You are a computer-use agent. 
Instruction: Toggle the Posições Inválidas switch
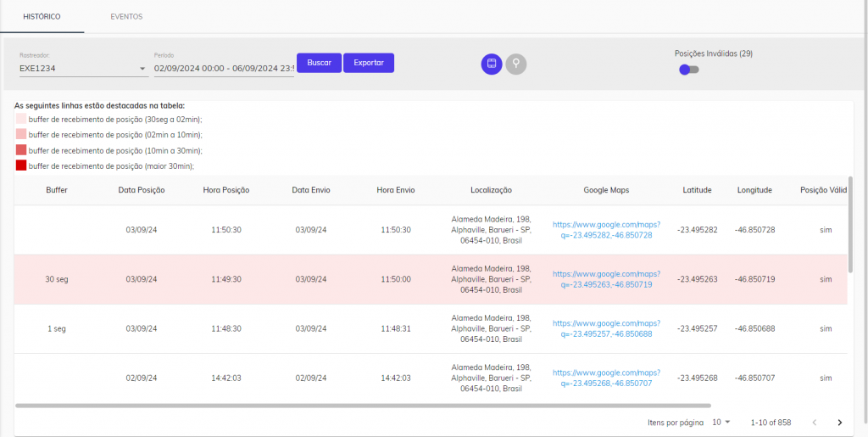click(x=689, y=70)
